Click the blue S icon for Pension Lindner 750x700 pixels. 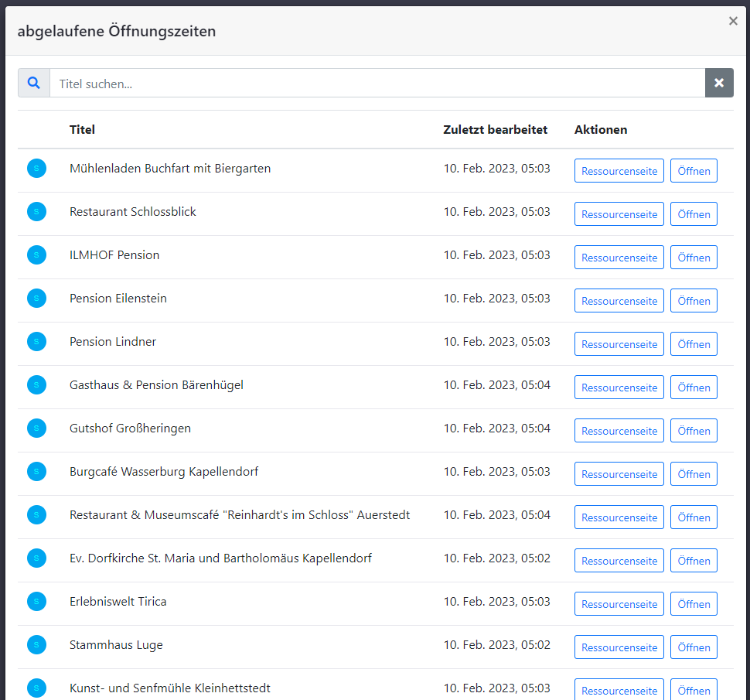click(36, 342)
